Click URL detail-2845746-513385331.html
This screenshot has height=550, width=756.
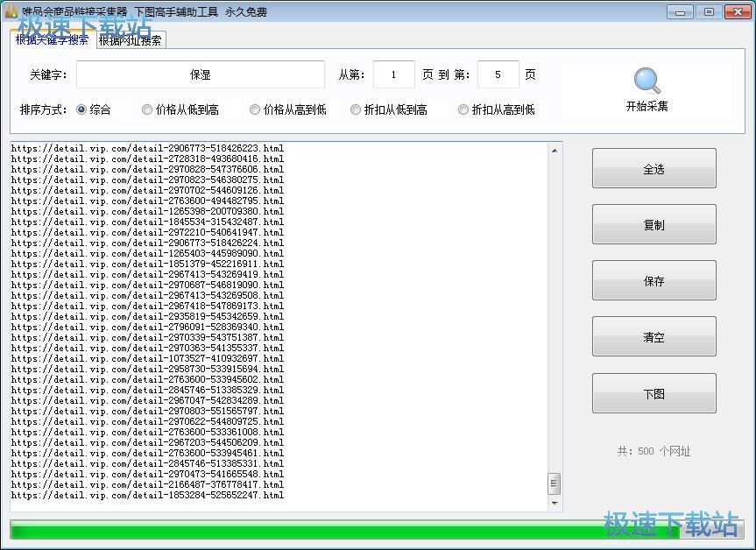pyautogui.click(x=147, y=463)
